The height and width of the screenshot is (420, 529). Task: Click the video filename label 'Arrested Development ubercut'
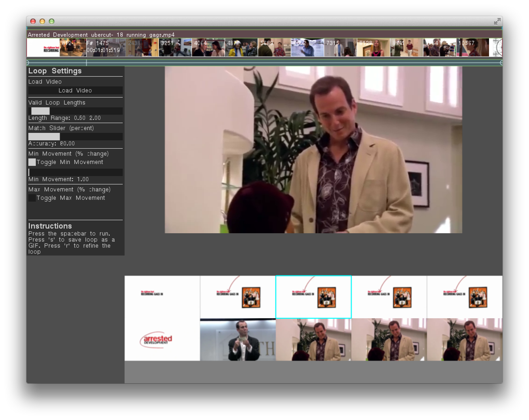[x=101, y=35]
